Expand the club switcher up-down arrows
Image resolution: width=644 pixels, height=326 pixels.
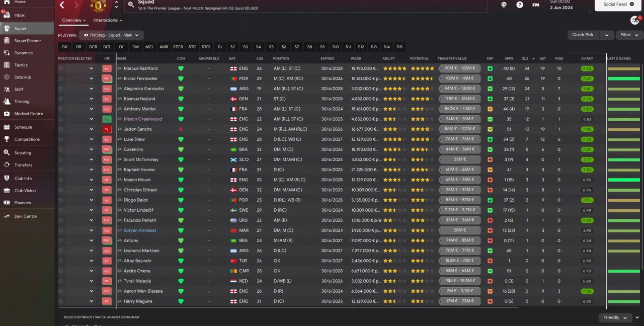[x=117, y=5]
